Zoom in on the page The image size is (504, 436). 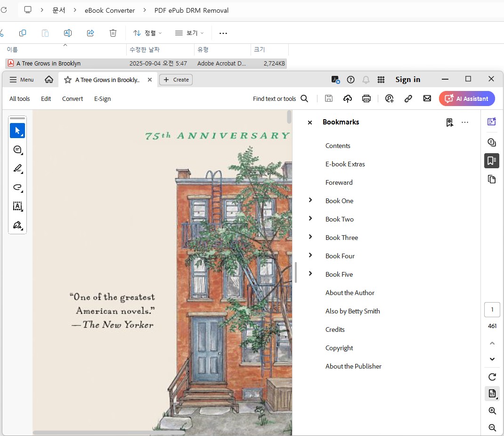click(492, 411)
